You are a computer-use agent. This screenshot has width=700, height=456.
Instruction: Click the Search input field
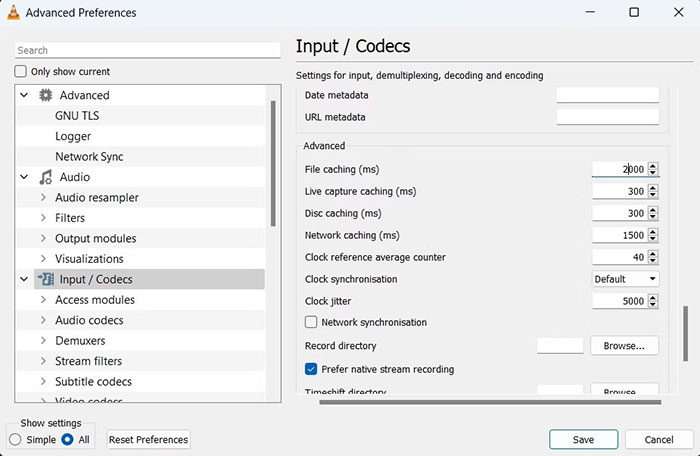click(x=147, y=50)
